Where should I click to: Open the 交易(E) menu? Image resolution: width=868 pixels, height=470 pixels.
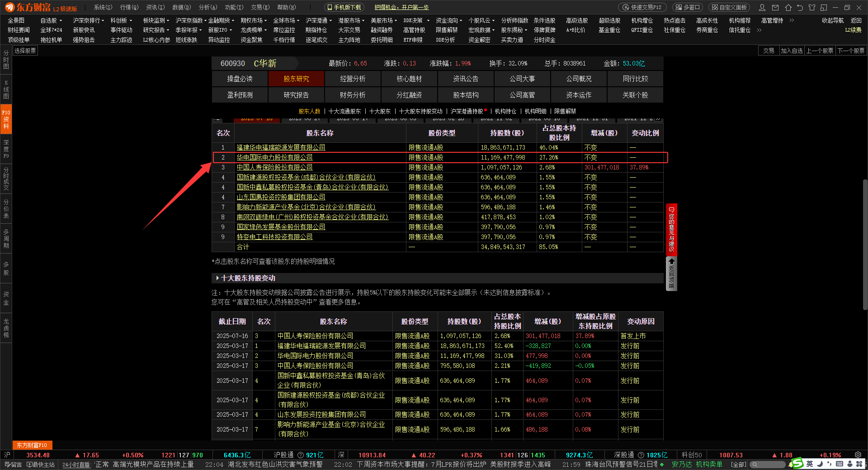point(260,7)
